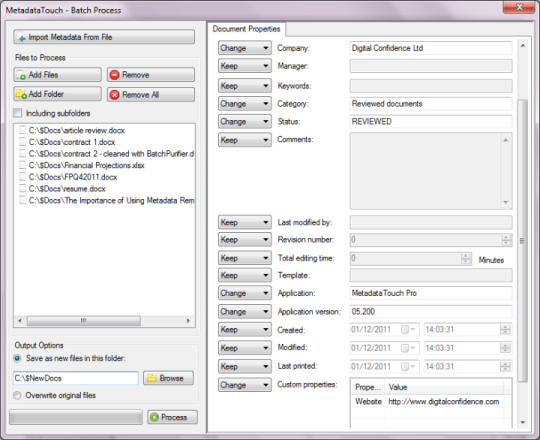Click the Browse button
The image size is (540, 440).
click(x=168, y=378)
